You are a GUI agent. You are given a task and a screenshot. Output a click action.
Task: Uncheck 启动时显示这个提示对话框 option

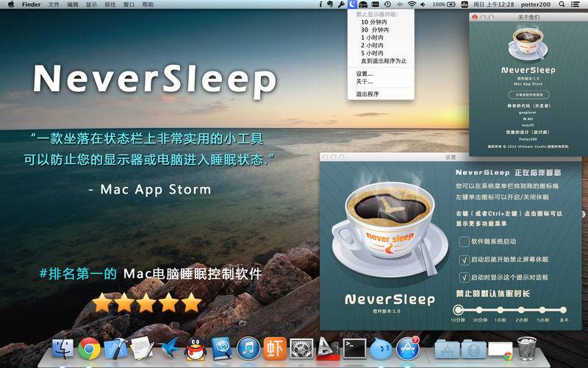click(x=465, y=277)
